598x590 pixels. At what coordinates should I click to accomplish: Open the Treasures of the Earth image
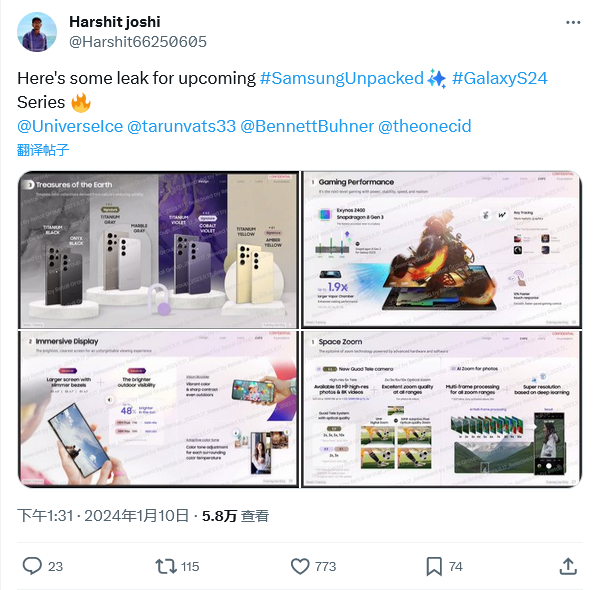coord(159,250)
